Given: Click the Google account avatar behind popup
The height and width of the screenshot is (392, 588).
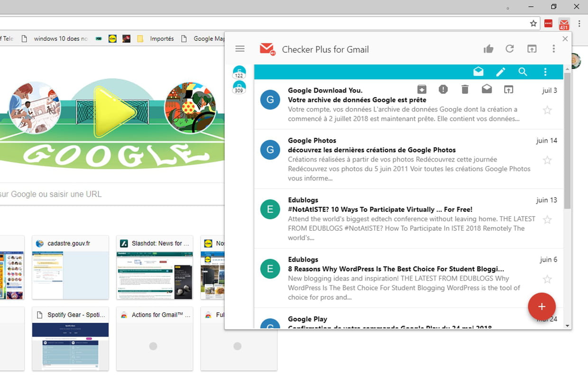Looking at the screenshot, I should pos(576,61).
